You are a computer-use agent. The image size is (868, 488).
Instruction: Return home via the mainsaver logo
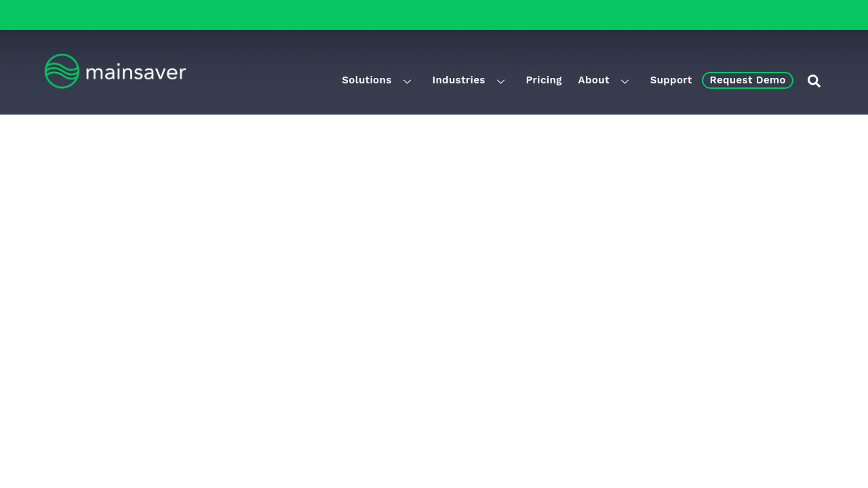(115, 71)
